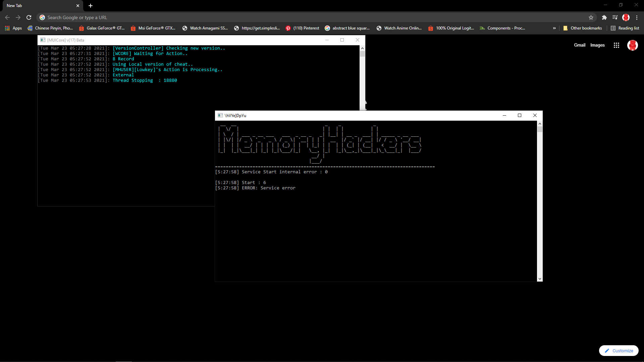The height and width of the screenshot is (362, 644).
Task: Click scroll-up arrow in \hVYe]DpYu console
Action: [x=540, y=124]
